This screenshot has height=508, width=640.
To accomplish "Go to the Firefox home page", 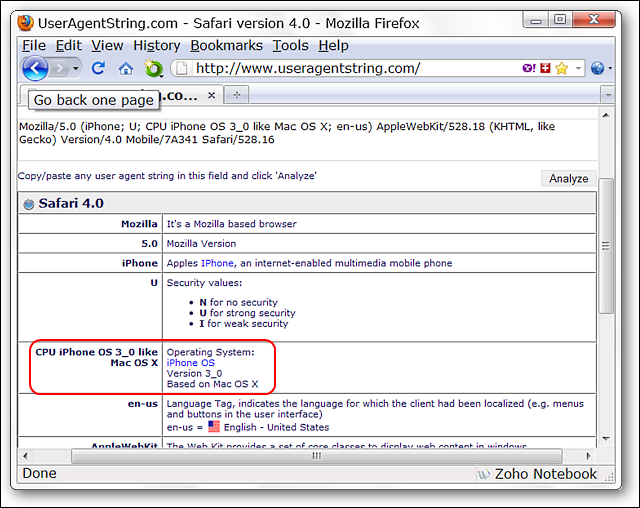I will tap(125, 68).
